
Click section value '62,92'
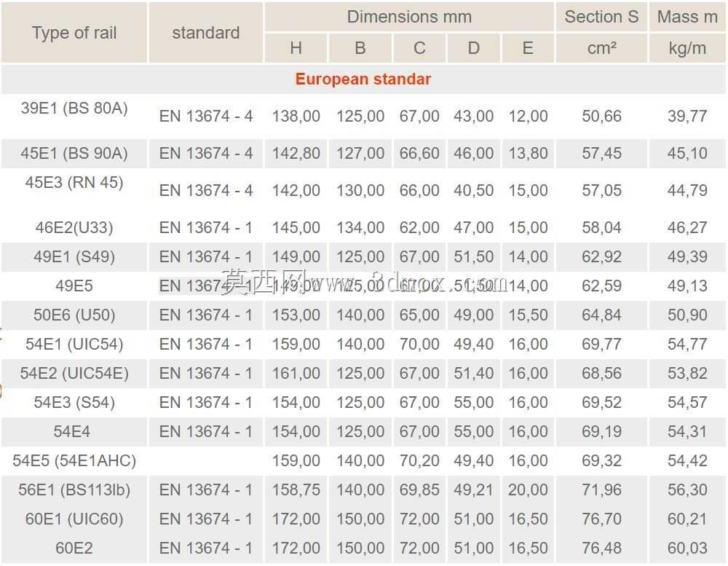click(x=602, y=256)
